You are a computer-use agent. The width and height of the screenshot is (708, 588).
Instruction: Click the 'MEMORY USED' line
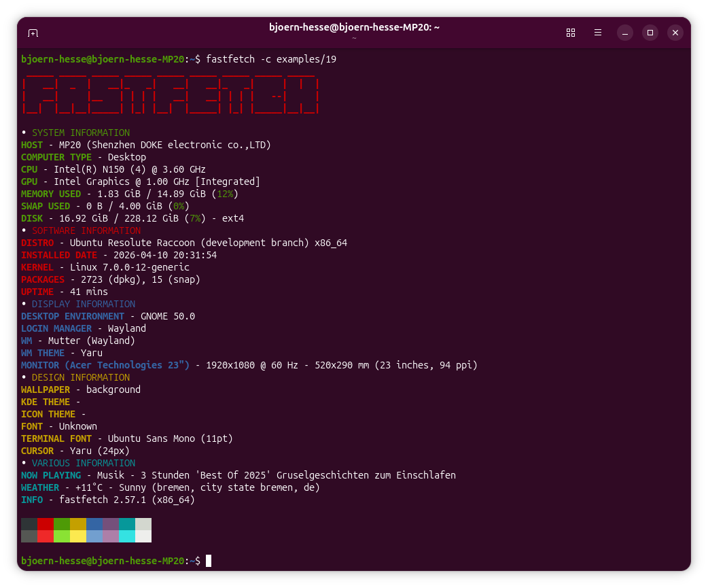pyautogui.click(x=130, y=194)
